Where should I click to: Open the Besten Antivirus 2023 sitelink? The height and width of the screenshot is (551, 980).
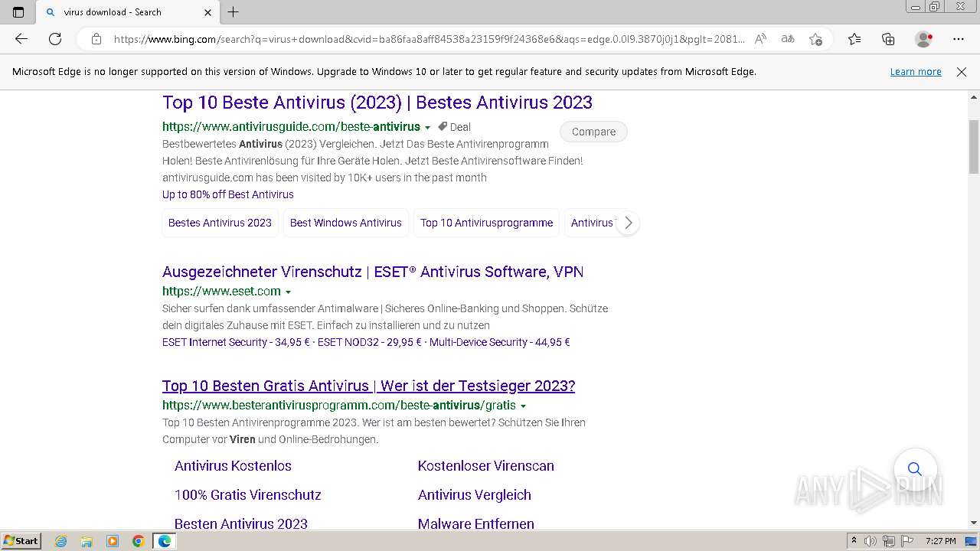[241, 524]
